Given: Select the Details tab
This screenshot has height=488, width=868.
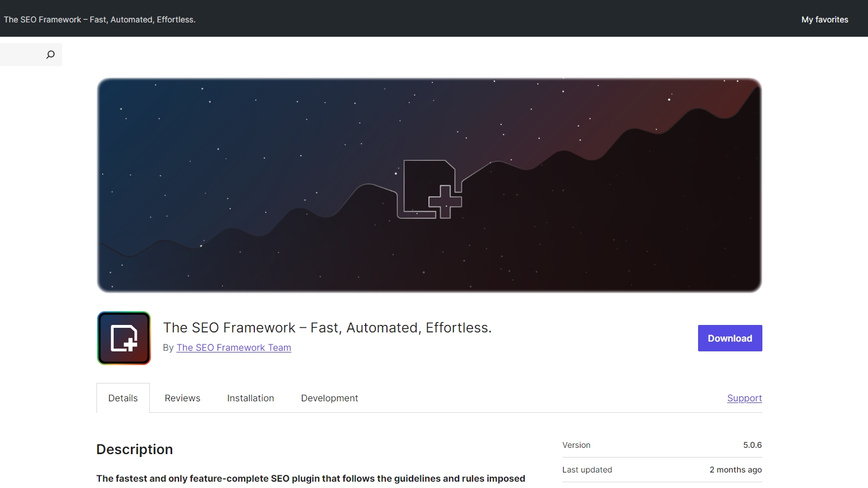Looking at the screenshot, I should tap(123, 398).
